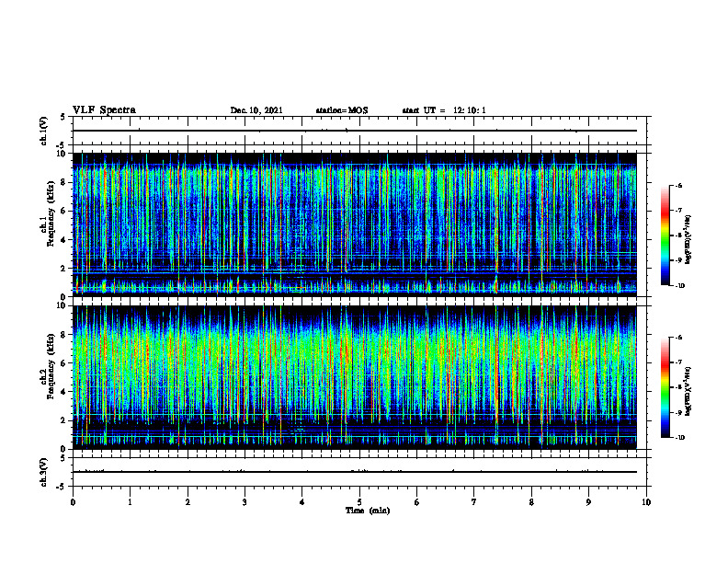Click the ch.1 frequency axis "6" tick label
The image size is (728, 563).
63,211
